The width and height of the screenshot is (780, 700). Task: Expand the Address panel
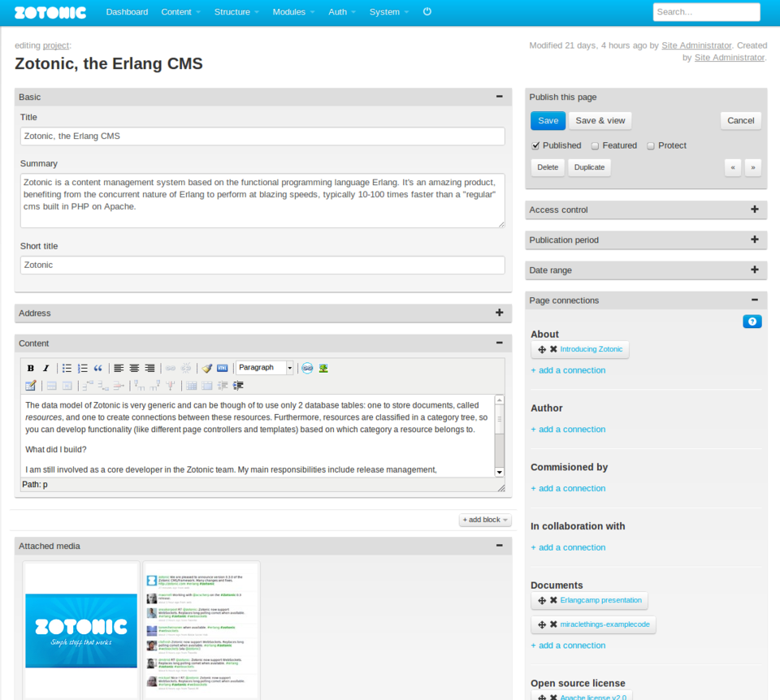500,313
